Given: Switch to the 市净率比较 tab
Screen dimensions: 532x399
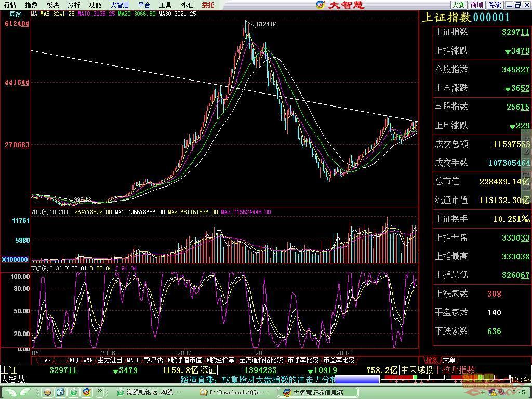Looking at the screenshot, I should (x=303, y=360).
